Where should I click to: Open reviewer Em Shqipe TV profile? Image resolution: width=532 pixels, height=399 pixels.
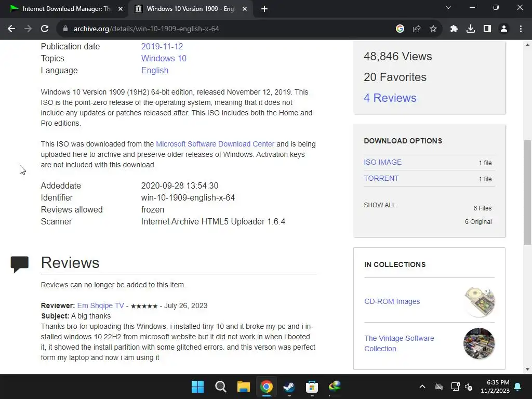[100, 305]
